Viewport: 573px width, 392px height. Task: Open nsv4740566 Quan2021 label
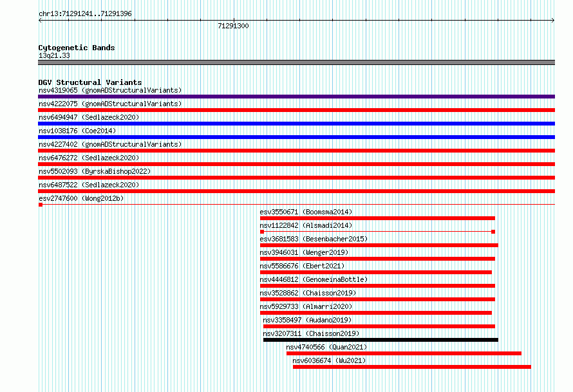[x=326, y=347]
